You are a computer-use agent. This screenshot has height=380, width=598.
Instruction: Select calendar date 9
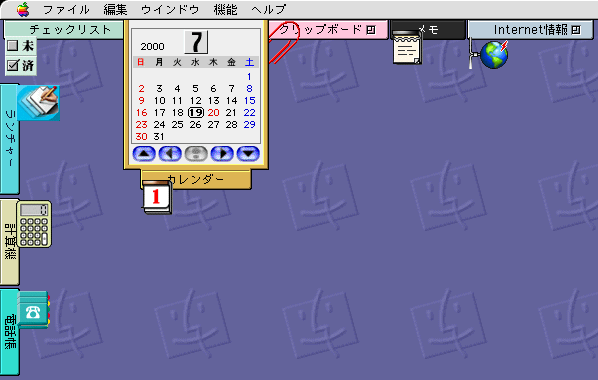tap(141, 101)
